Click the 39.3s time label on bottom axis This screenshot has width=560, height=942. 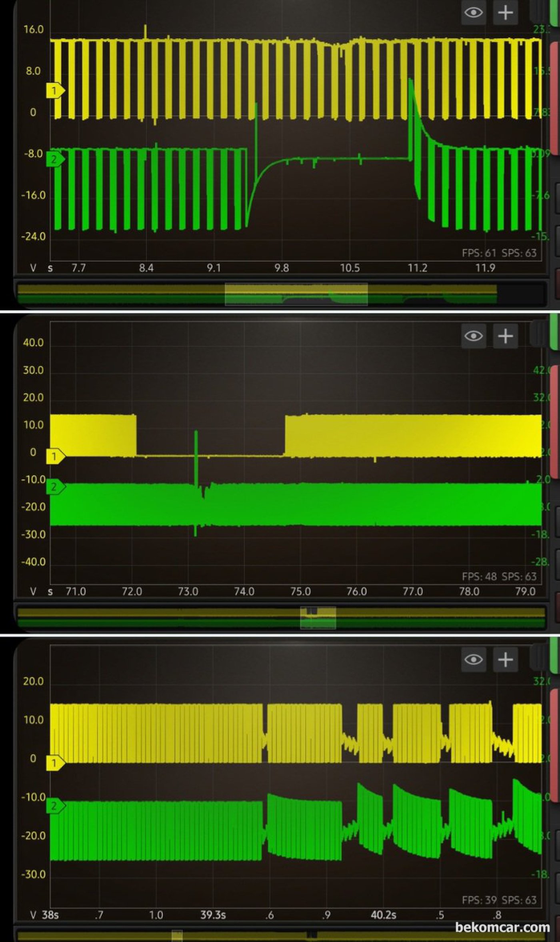pos(213,915)
